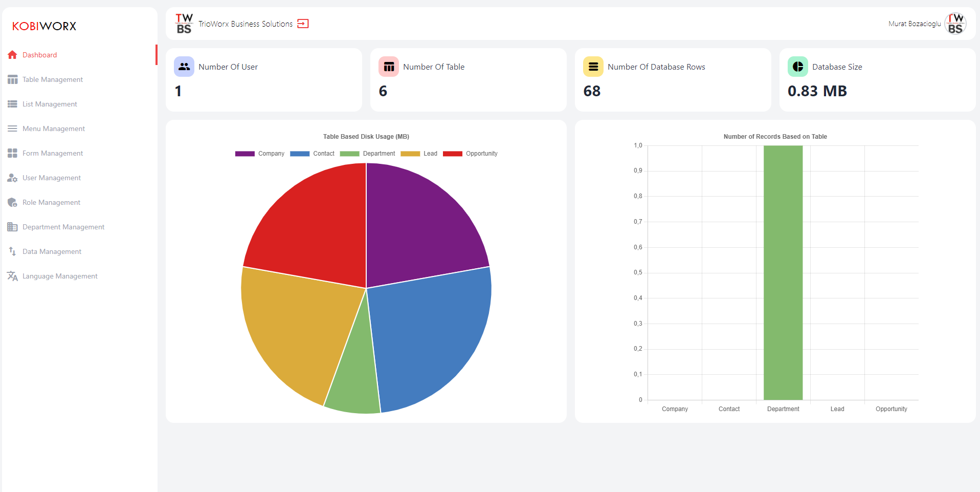Click the Form Management grid icon
This screenshot has width=980, height=492.
(12, 153)
